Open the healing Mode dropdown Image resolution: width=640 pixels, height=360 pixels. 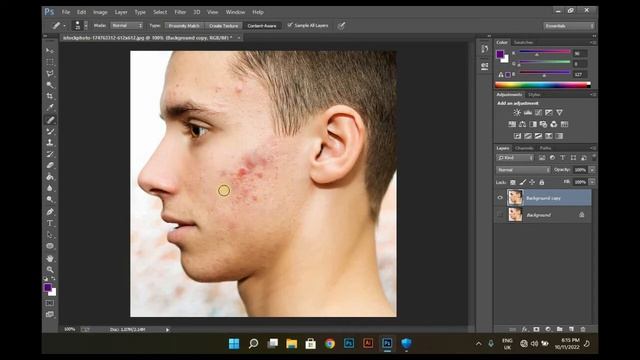point(127,26)
